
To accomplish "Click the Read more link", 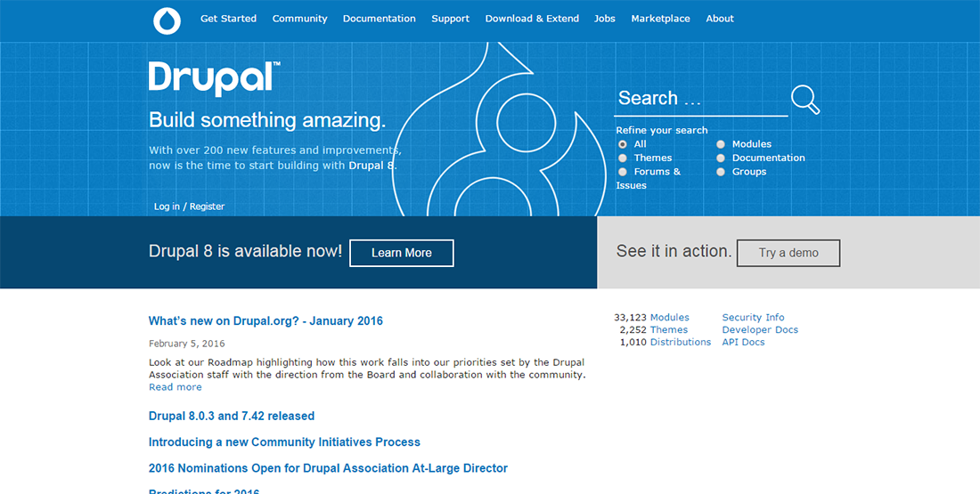I will [175, 387].
